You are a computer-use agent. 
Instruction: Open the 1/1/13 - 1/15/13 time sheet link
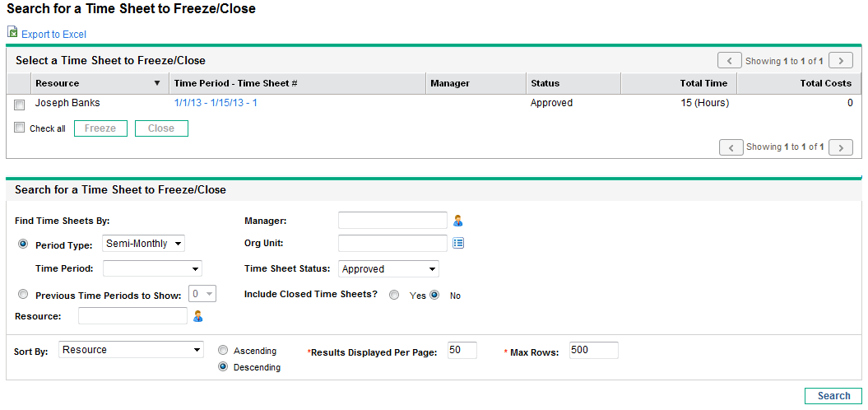tap(216, 103)
